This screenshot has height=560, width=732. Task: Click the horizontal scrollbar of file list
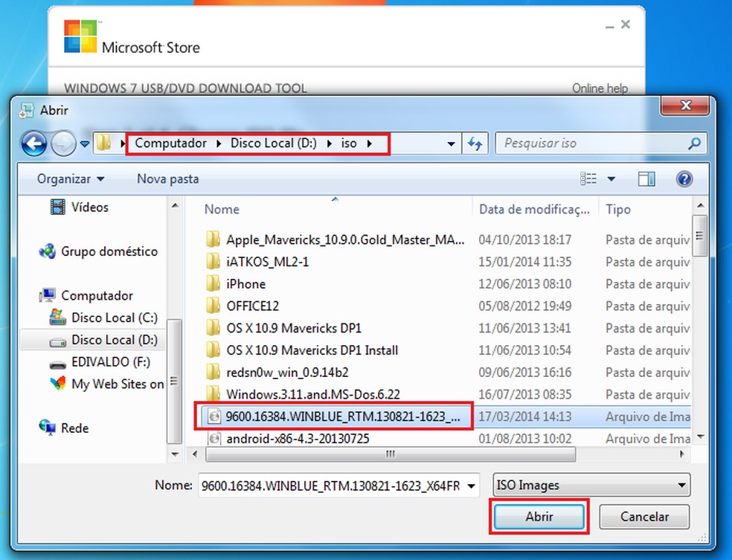click(391, 454)
